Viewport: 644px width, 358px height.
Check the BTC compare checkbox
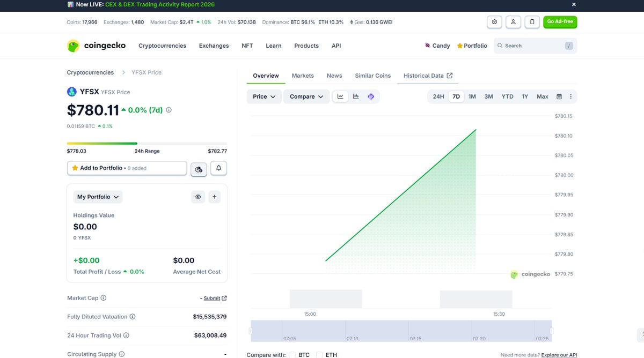pos(292,355)
